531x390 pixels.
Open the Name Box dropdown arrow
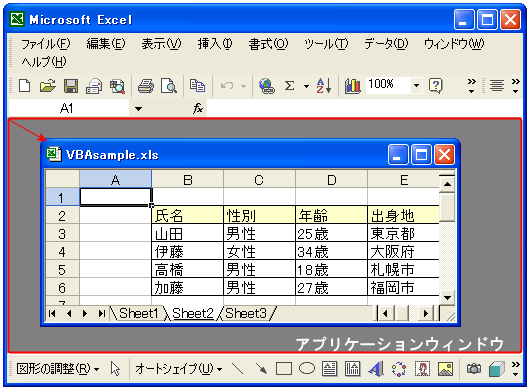(x=139, y=109)
